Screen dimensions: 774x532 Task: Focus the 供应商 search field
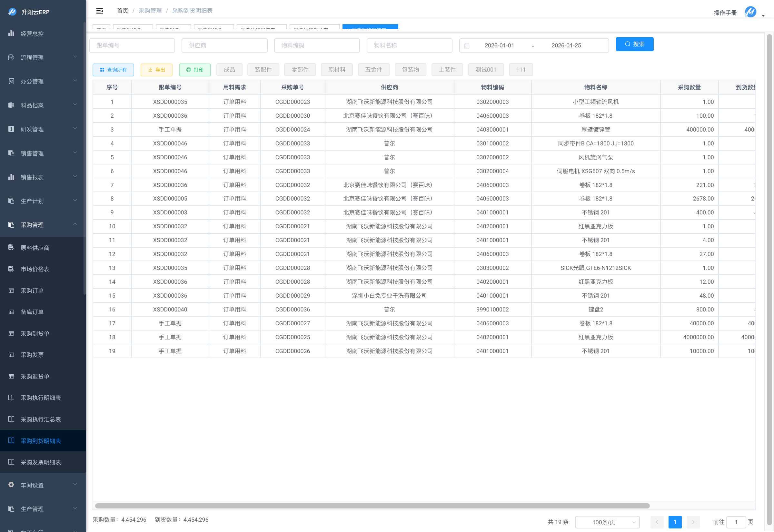(x=224, y=45)
